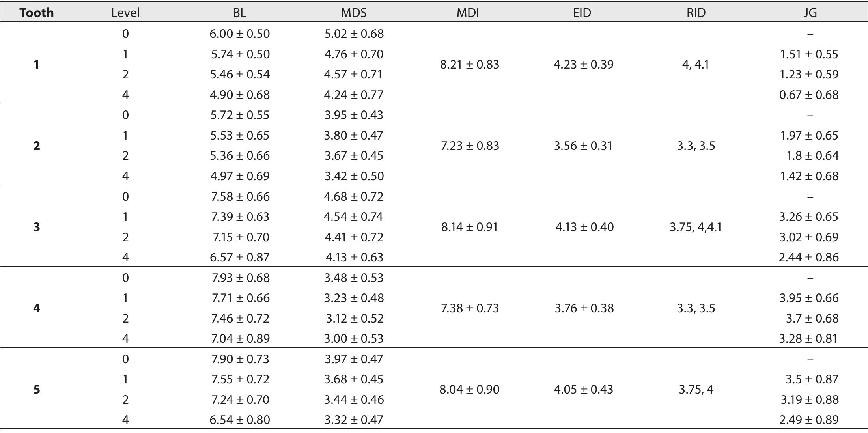
Task: Select EID value 3.56 ± 0.31
Action: coord(583,146)
